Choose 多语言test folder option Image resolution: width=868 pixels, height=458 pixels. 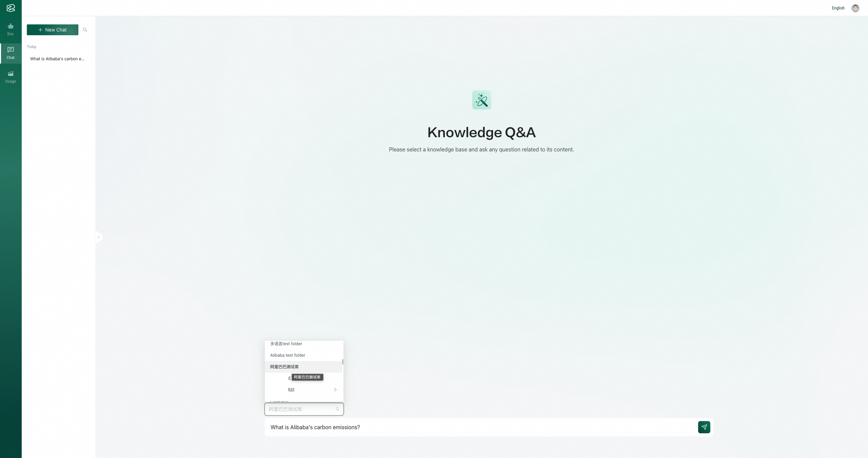[x=286, y=344]
